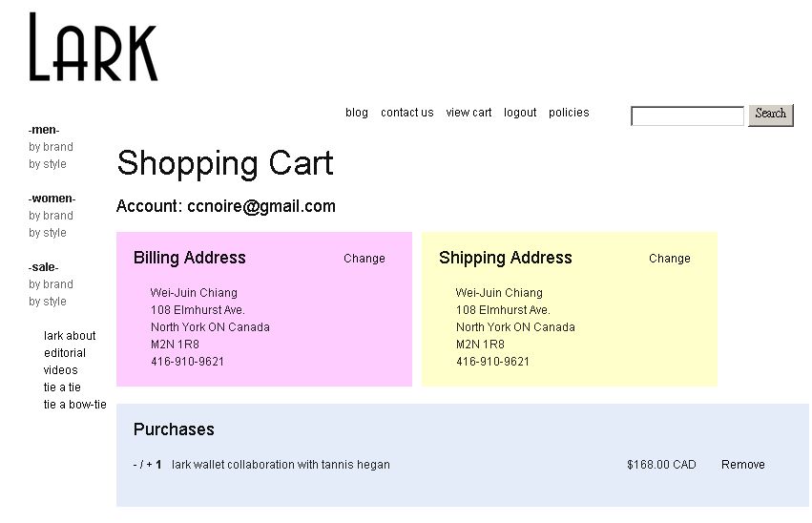The width and height of the screenshot is (812, 523).
Task: Open tie a bow-tie video link
Action: click(x=75, y=405)
